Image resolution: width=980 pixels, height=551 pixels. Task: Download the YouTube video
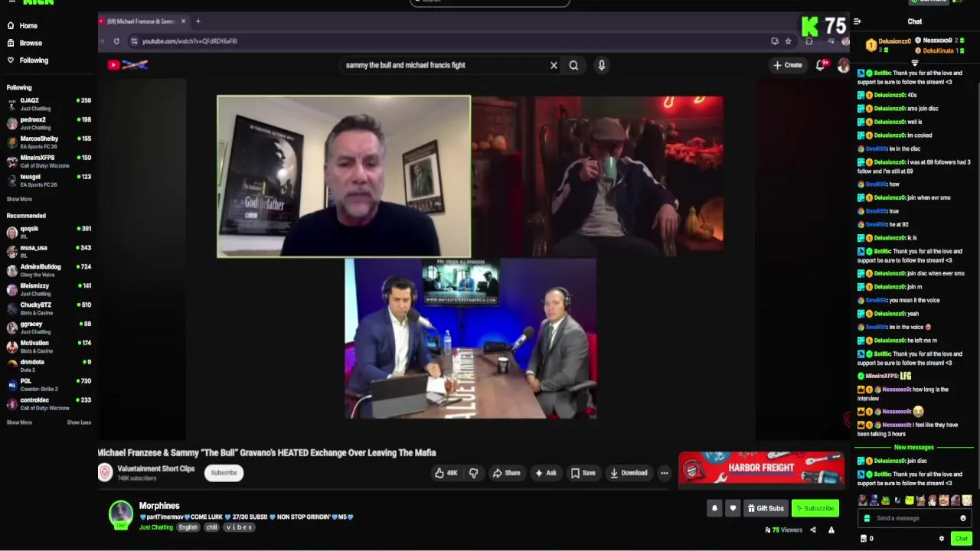click(629, 473)
